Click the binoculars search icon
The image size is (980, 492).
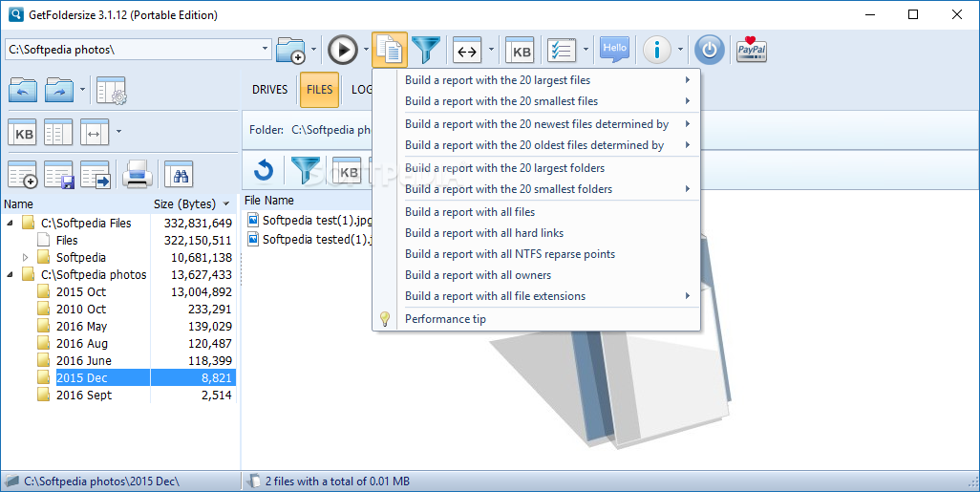click(180, 175)
